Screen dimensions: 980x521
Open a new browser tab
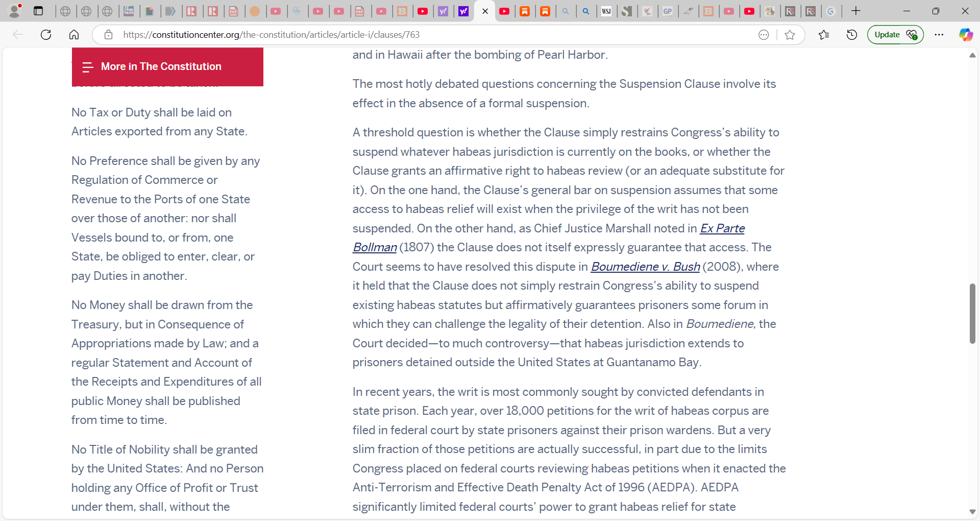coord(856,11)
